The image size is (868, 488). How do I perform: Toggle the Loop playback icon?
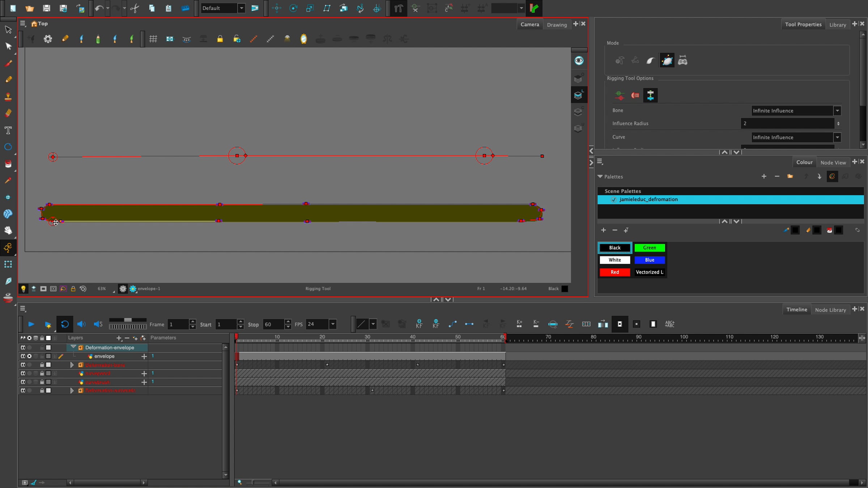coord(65,324)
